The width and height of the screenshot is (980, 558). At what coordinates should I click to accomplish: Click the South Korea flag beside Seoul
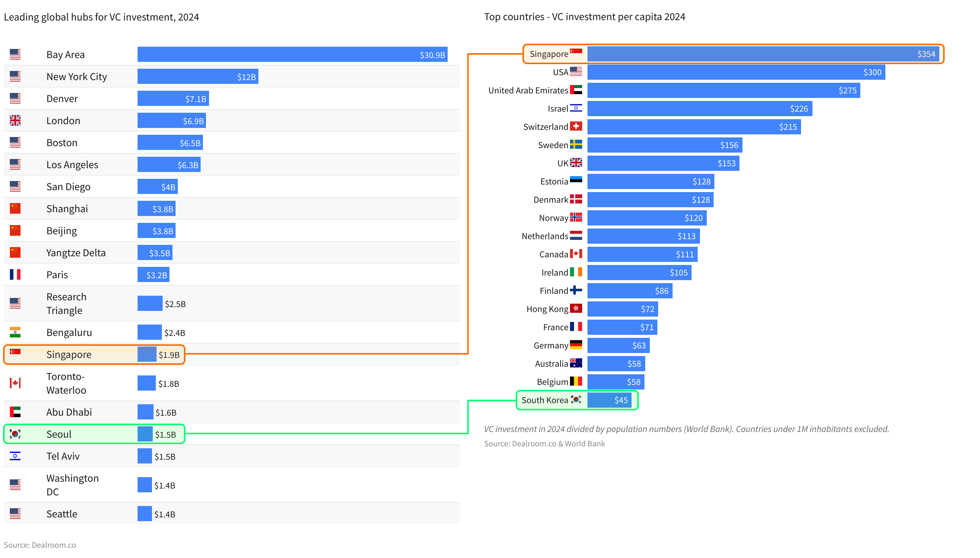[15, 434]
